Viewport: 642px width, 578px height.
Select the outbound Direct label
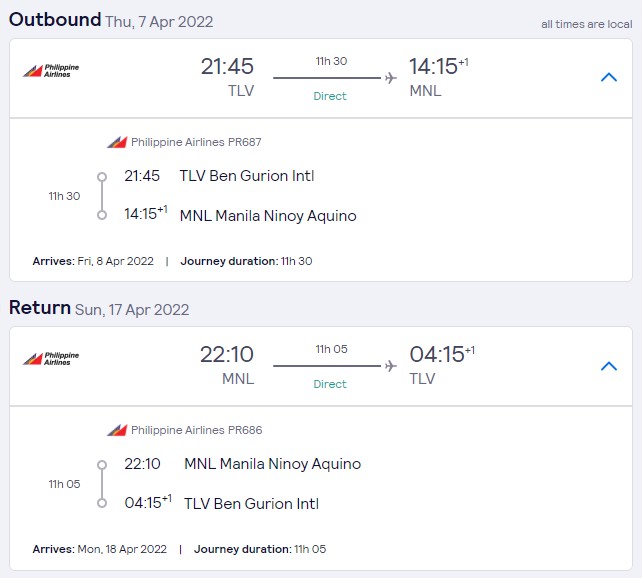(x=330, y=96)
